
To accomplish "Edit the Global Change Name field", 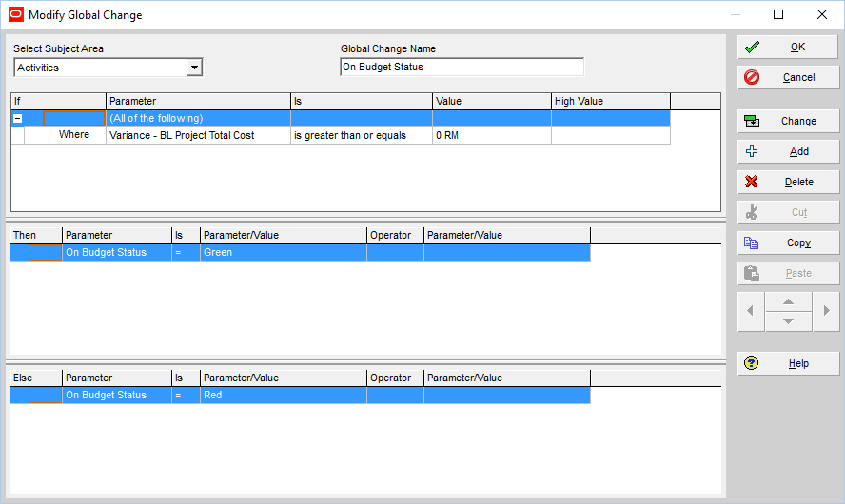I will pos(462,68).
